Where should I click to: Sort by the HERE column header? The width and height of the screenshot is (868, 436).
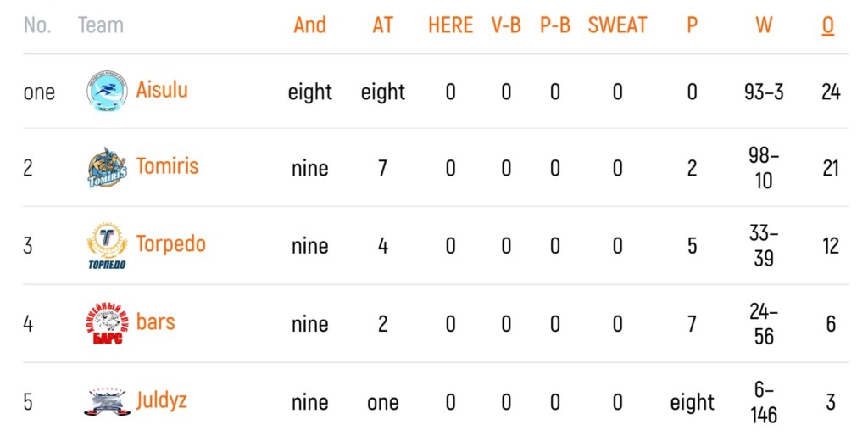point(451,25)
